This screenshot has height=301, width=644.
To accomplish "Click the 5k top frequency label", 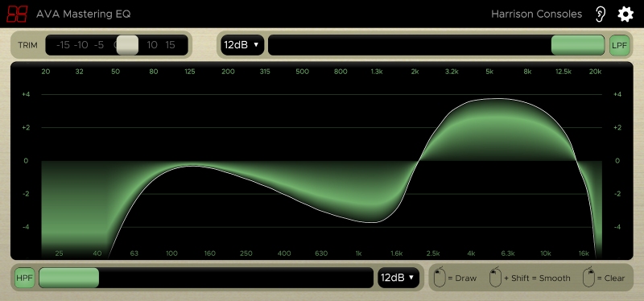I will click(x=489, y=72).
